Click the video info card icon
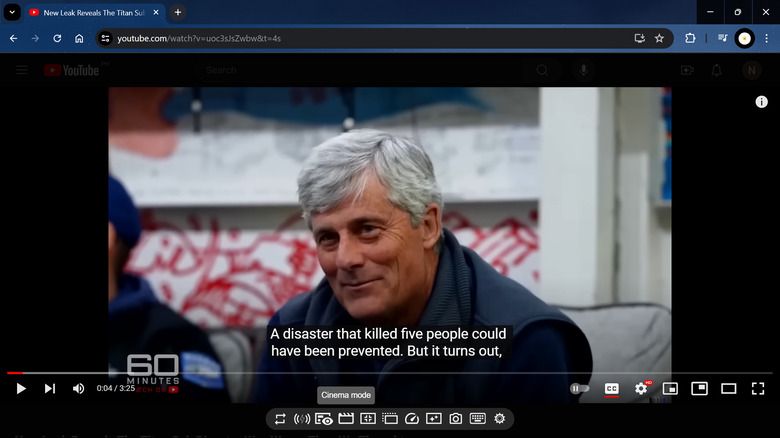Image resolution: width=780 pixels, height=438 pixels. tap(761, 102)
